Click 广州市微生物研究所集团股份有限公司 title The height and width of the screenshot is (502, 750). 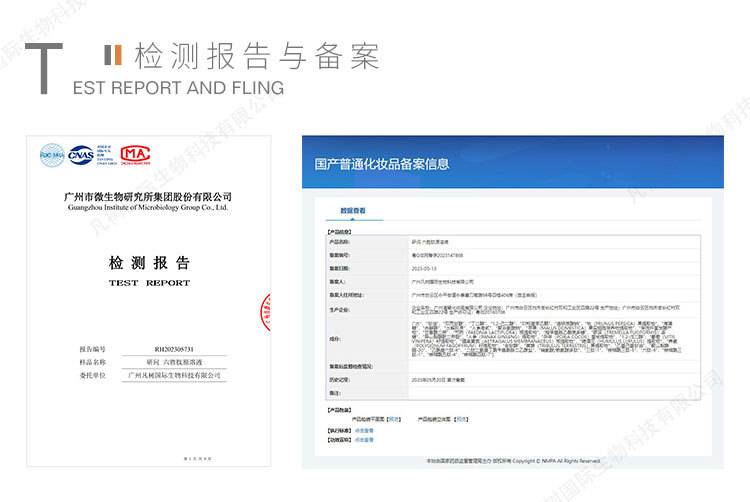(148, 196)
